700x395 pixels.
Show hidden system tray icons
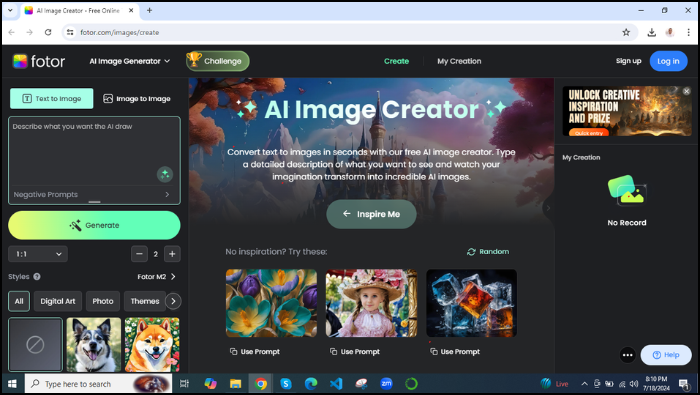584,384
